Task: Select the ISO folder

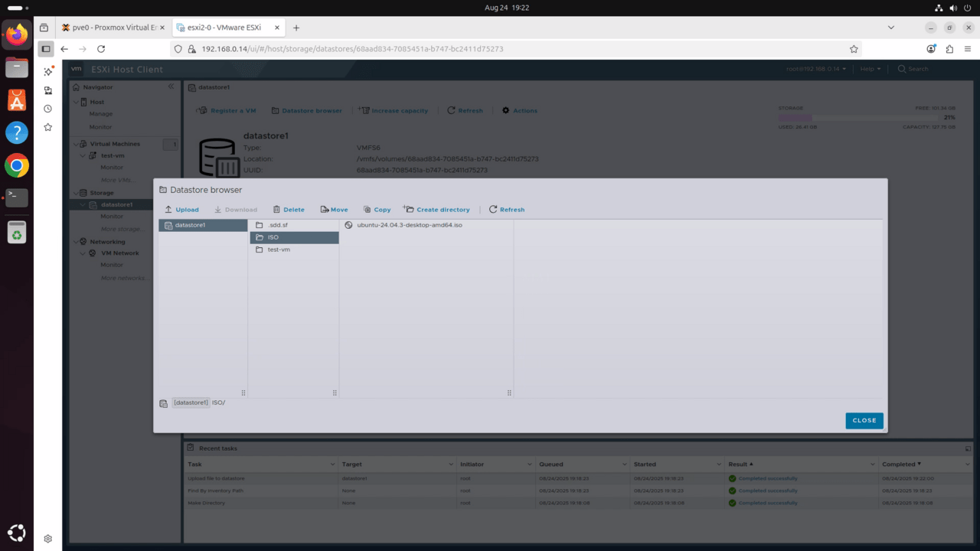Action: [x=293, y=237]
